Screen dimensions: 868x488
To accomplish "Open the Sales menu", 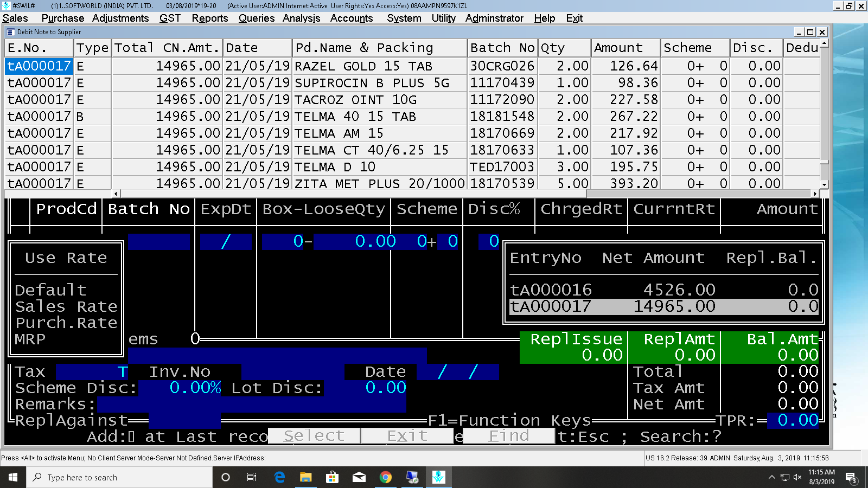I will [15, 18].
